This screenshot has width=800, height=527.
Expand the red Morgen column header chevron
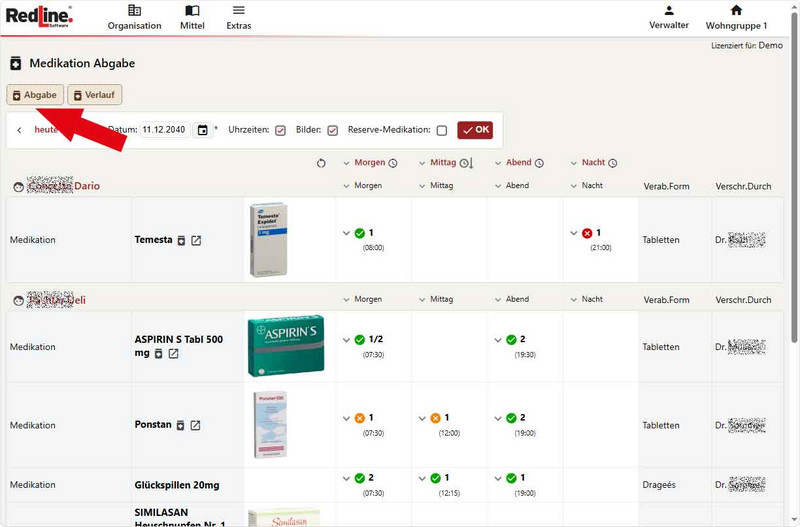point(346,163)
